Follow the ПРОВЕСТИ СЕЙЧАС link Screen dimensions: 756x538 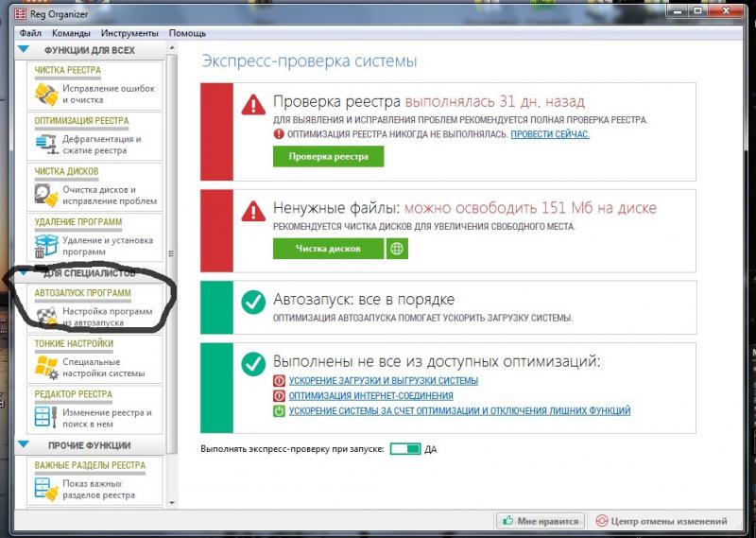click(x=550, y=134)
